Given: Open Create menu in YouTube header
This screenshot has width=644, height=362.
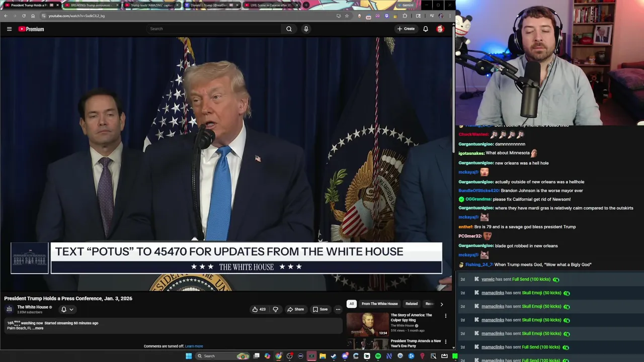Looking at the screenshot, I should [x=406, y=29].
